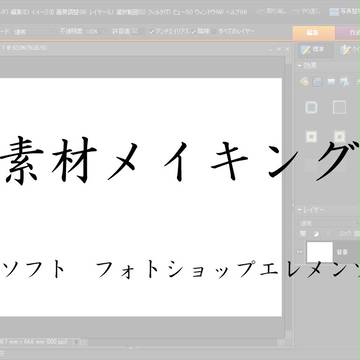Image resolution: width=360 pixels, height=360 pixels.
Task: Open the 写真整理 organizer button
Action: click(x=345, y=12)
